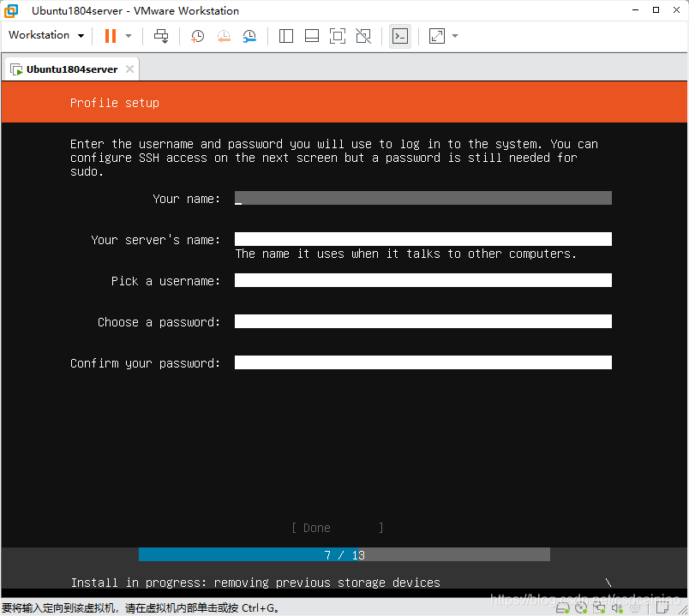Click the 7 / 13 progress bar
The height and width of the screenshot is (616, 689).
pyautogui.click(x=344, y=554)
